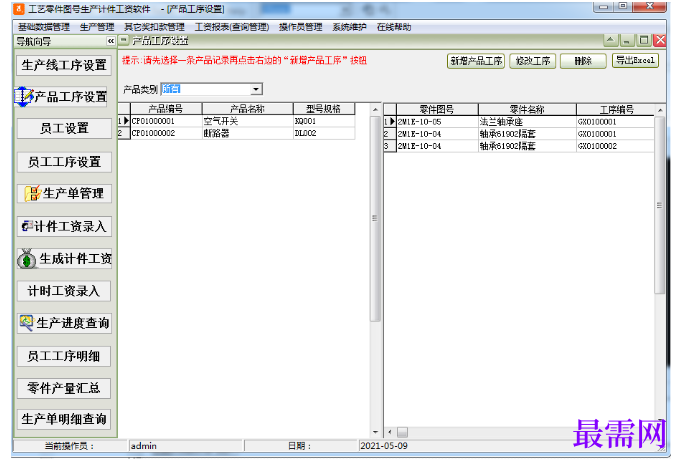This screenshot has height=465, width=685.
Task: Open the 基础数据管理 menu
Action: (x=44, y=27)
